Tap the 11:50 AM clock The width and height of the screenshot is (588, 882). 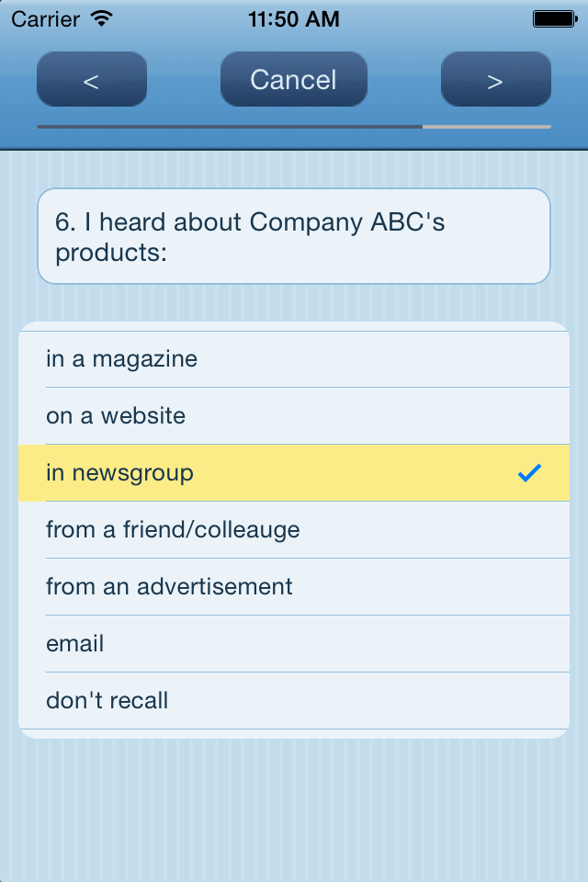pyautogui.click(x=294, y=18)
